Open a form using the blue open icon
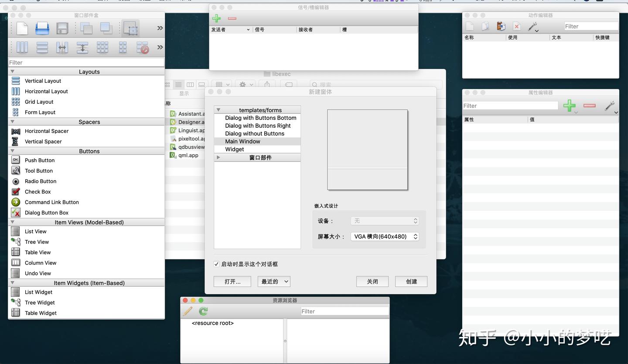Image resolution: width=628 pixels, height=364 pixels. tap(42, 28)
